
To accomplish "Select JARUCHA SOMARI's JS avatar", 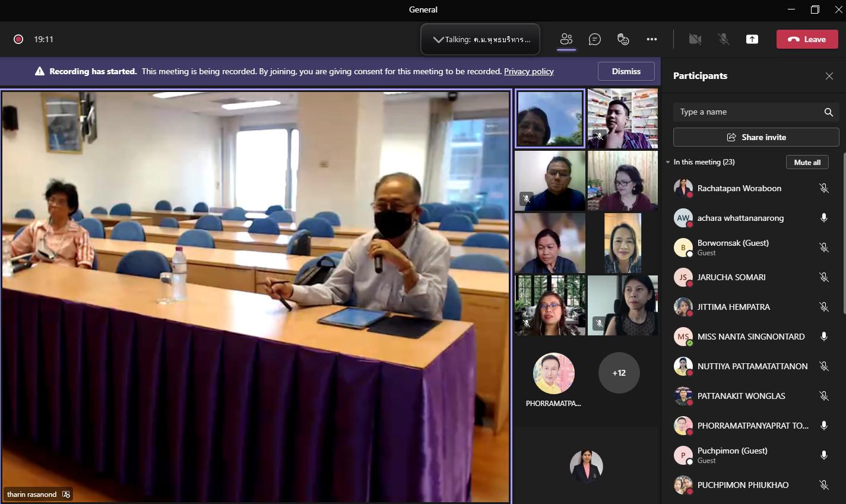I will 683,277.
